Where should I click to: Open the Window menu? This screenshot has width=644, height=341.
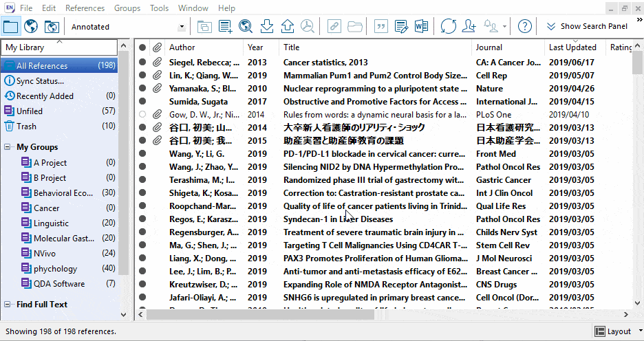click(x=194, y=8)
